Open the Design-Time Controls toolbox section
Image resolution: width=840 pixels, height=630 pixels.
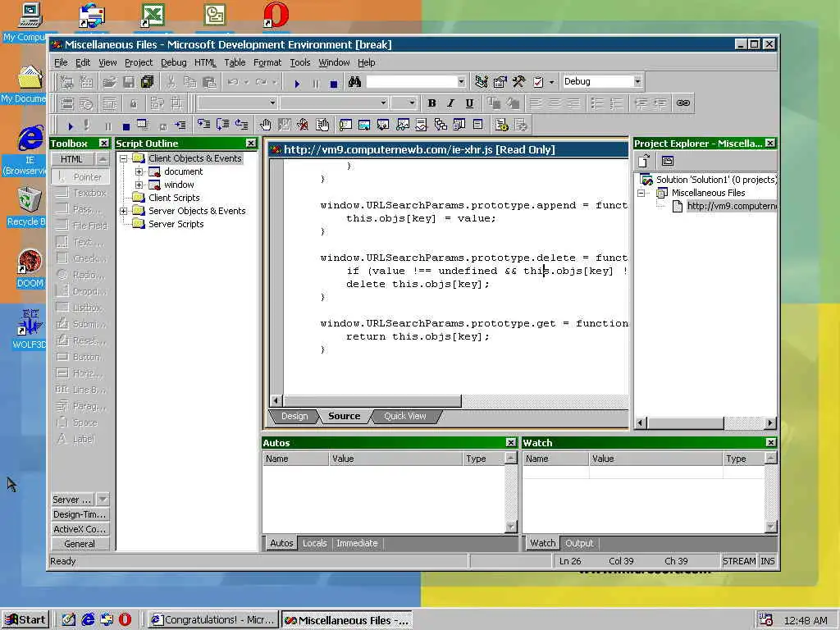click(x=80, y=514)
